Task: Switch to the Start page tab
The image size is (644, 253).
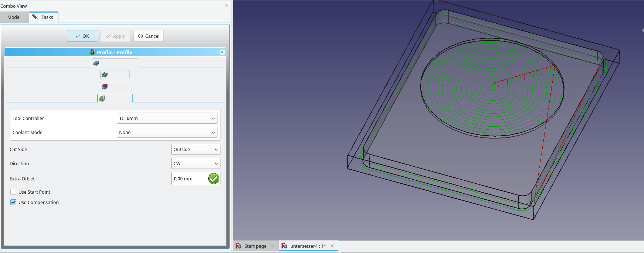Action: coord(255,246)
